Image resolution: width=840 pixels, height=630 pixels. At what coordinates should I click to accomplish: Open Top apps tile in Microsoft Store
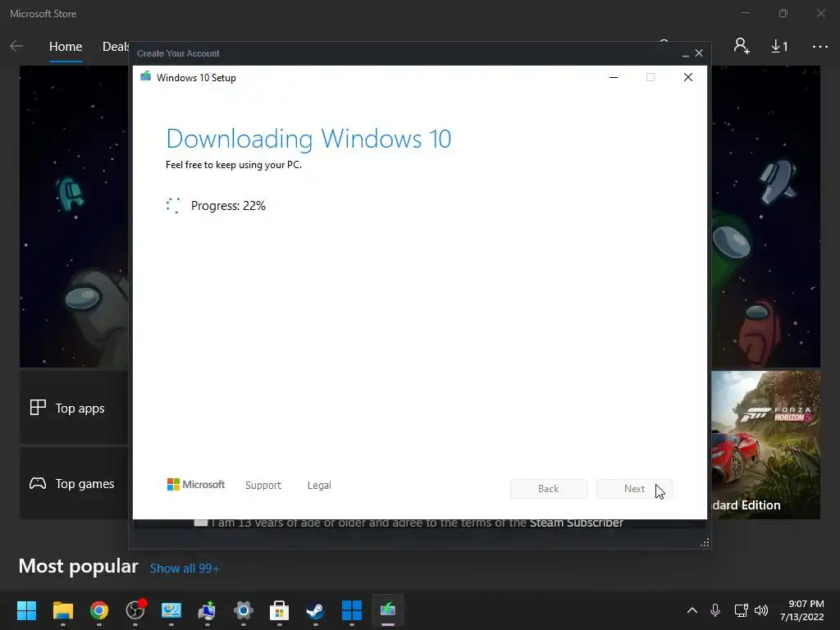74,408
